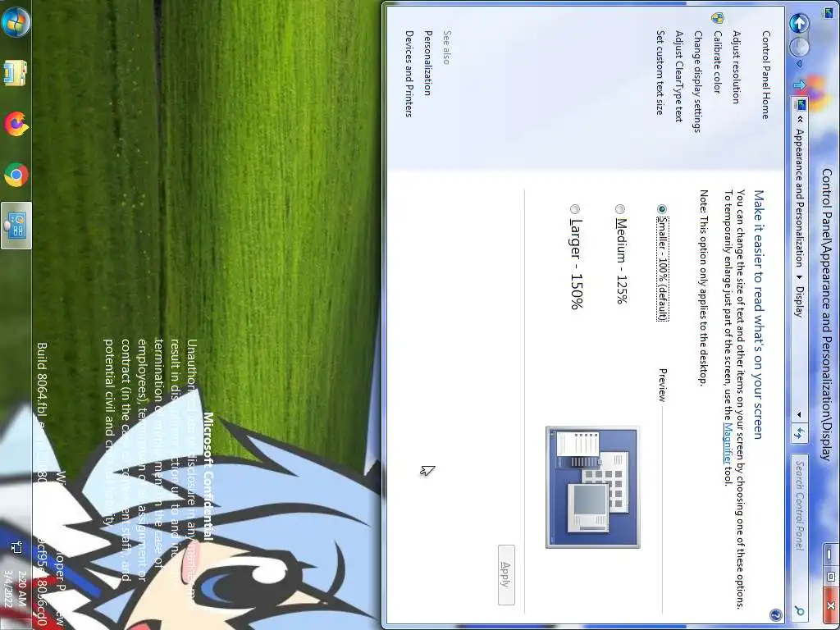
Task: Open the recent pages dropdown triangle
Action: (799, 64)
